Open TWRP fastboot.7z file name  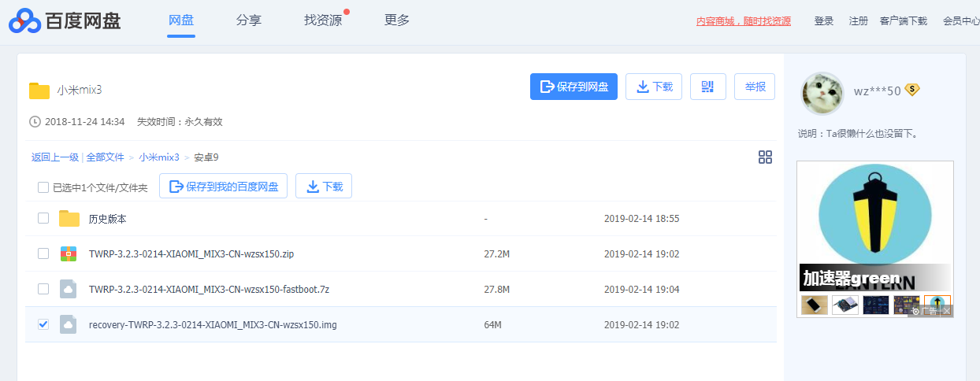pos(209,290)
